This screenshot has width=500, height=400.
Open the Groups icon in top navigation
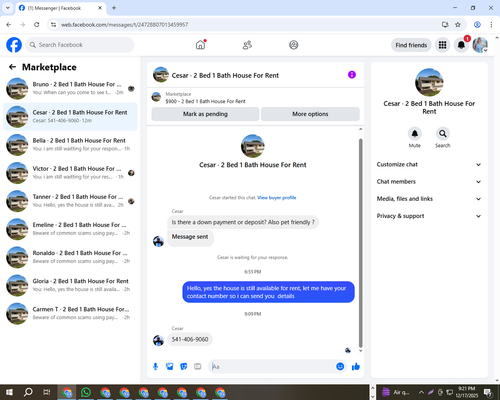coord(294,45)
